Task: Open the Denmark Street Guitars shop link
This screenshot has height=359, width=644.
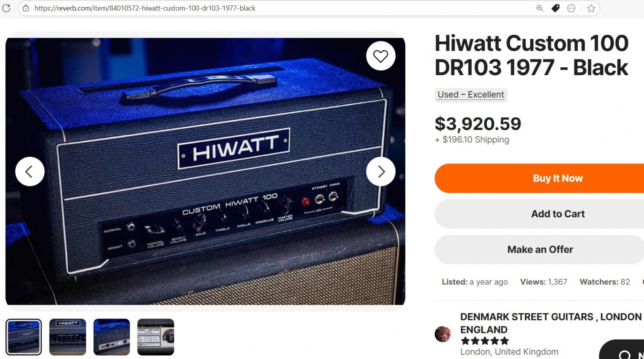Action: coord(551,323)
